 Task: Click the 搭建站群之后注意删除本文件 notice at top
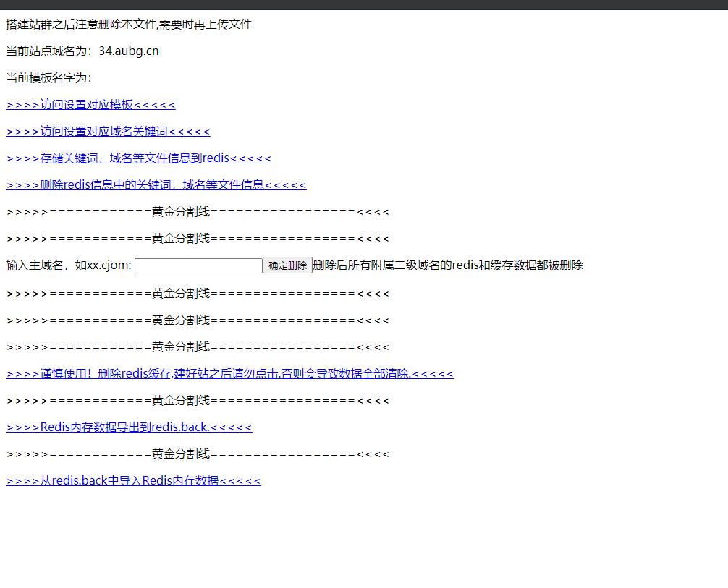pyautogui.click(x=129, y=25)
